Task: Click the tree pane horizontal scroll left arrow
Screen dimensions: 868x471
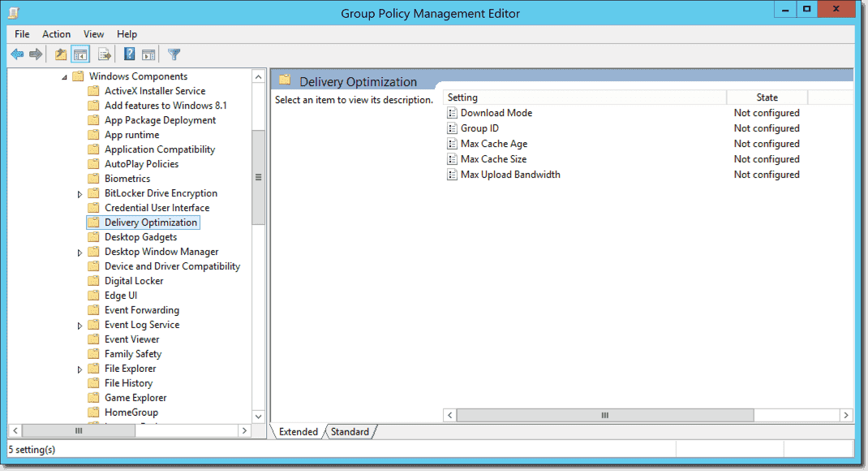Action: (15, 430)
